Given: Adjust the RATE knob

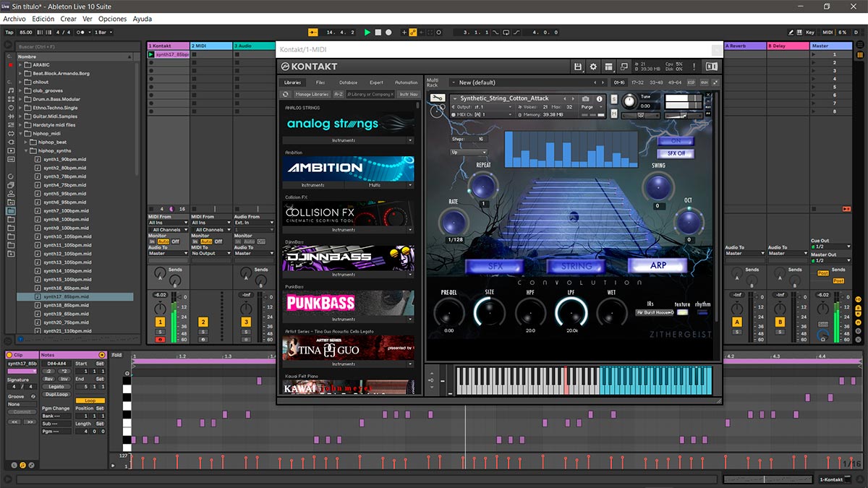Looking at the screenshot, I should click(454, 222).
